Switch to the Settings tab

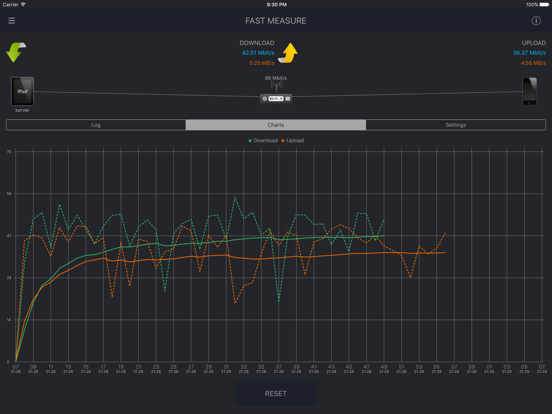coord(456,125)
